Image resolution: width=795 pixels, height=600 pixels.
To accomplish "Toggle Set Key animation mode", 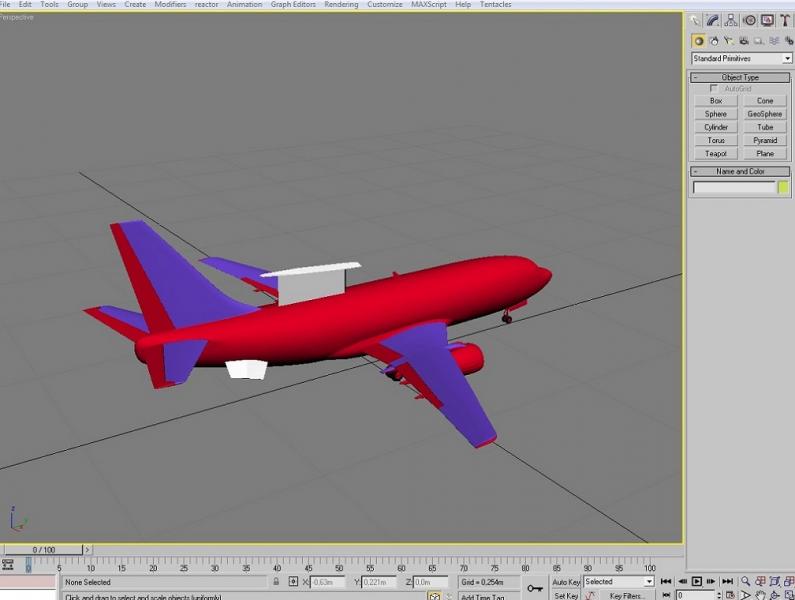I will tap(566, 595).
